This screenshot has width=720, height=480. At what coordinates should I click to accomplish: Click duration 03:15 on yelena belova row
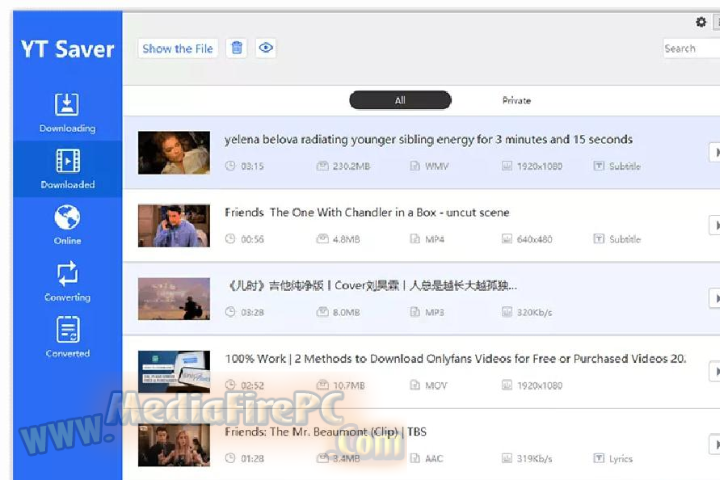(252, 166)
